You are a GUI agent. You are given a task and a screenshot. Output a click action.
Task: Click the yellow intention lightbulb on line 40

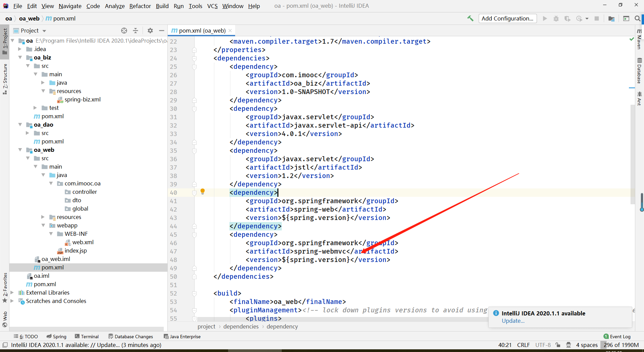pos(203,191)
